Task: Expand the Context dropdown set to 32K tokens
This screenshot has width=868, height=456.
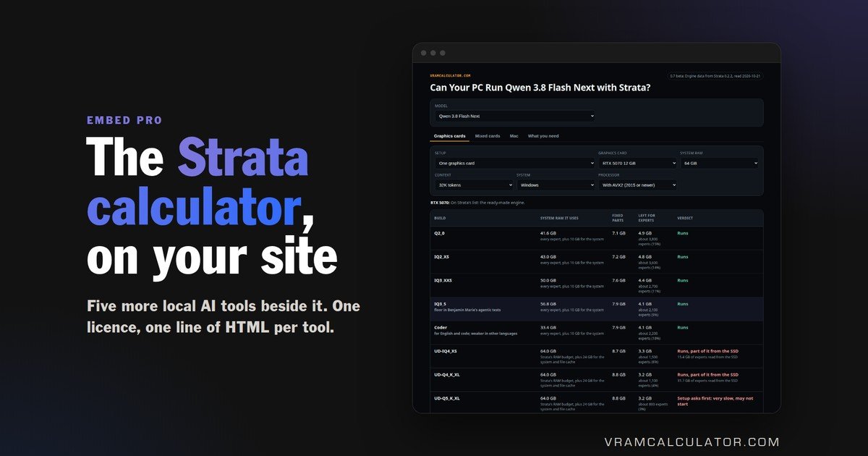Action: pyautogui.click(x=474, y=185)
